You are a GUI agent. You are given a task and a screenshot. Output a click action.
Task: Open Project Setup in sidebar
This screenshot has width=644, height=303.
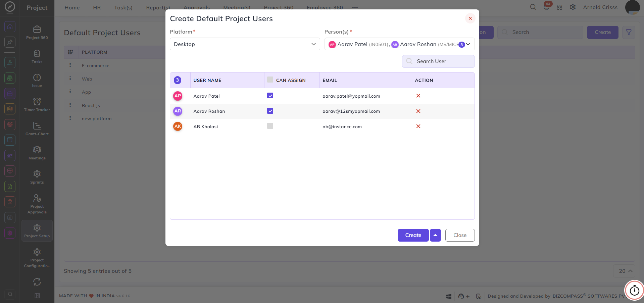point(37,231)
